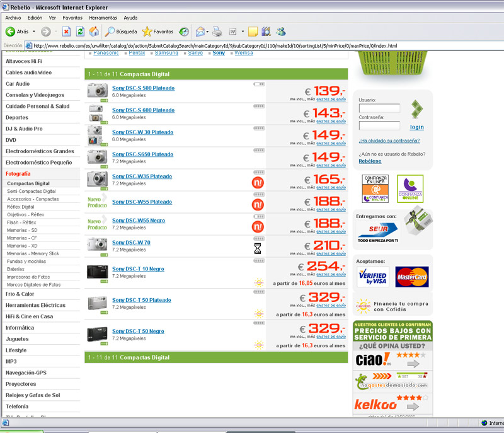504x433 pixels.
Task: Click the yellow note toolbar icon
Action: click(253, 32)
